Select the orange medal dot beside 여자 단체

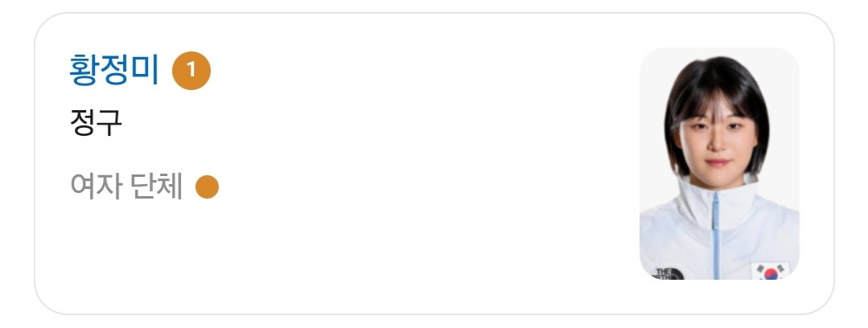point(207,187)
